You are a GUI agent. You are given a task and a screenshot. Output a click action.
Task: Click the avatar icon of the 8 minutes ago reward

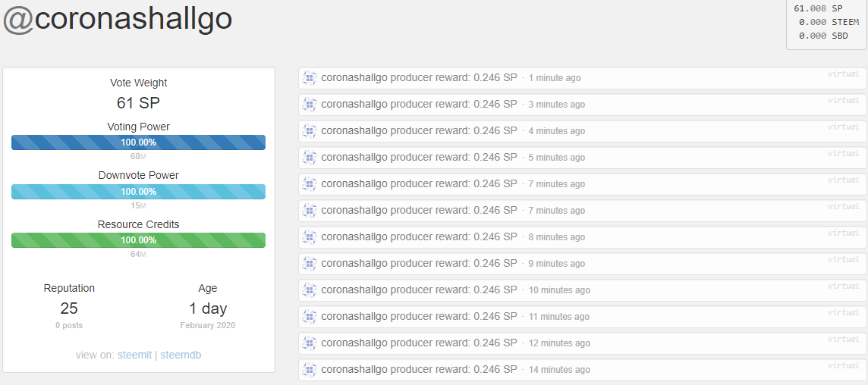point(310,237)
